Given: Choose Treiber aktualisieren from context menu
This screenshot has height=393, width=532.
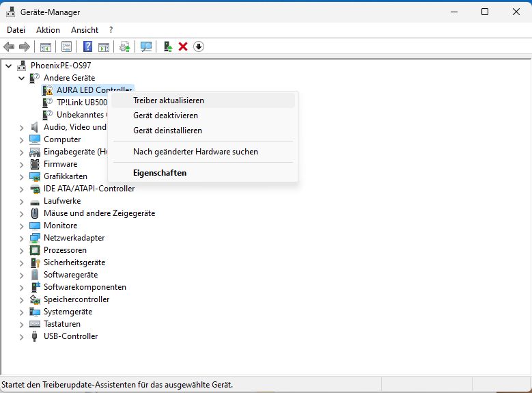Looking at the screenshot, I should (204, 100).
